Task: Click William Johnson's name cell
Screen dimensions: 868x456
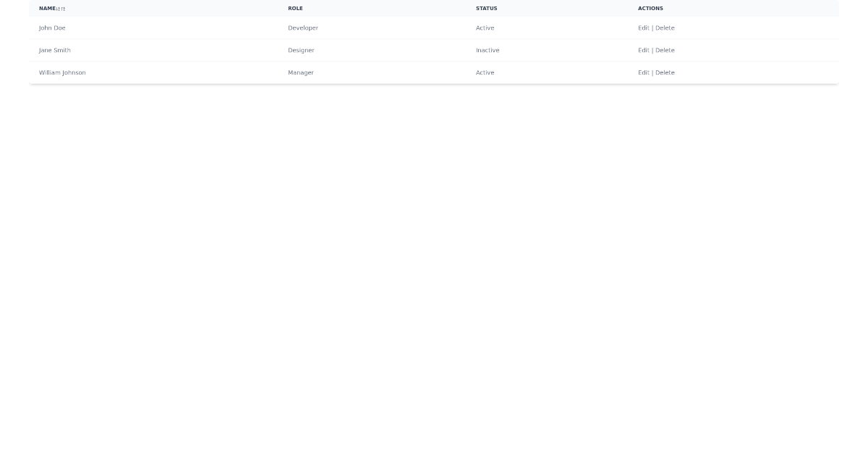Action: (61, 72)
